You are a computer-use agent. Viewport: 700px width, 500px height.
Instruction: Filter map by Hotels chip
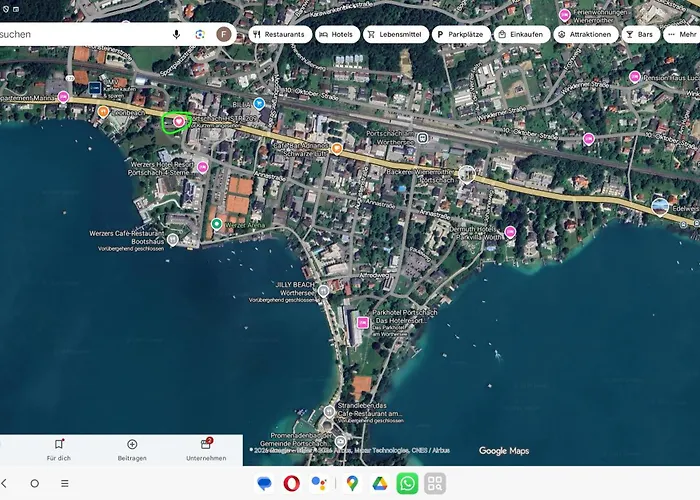point(337,34)
